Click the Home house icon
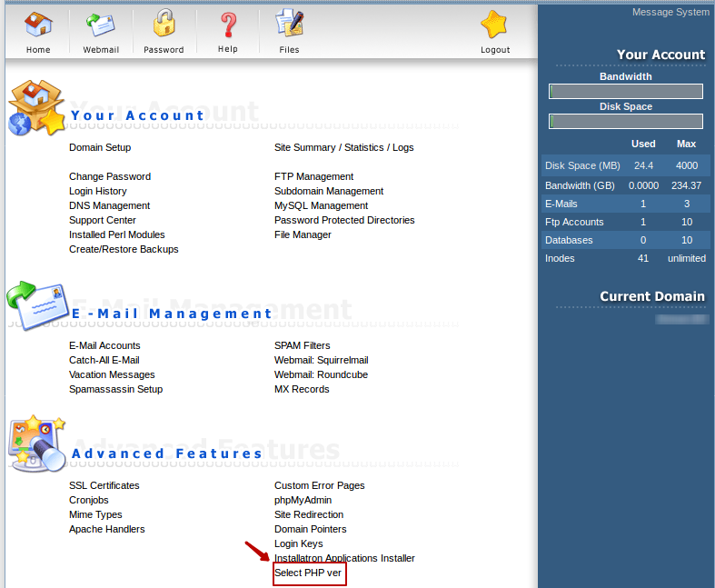Image resolution: width=715 pixels, height=588 pixels. click(38, 25)
